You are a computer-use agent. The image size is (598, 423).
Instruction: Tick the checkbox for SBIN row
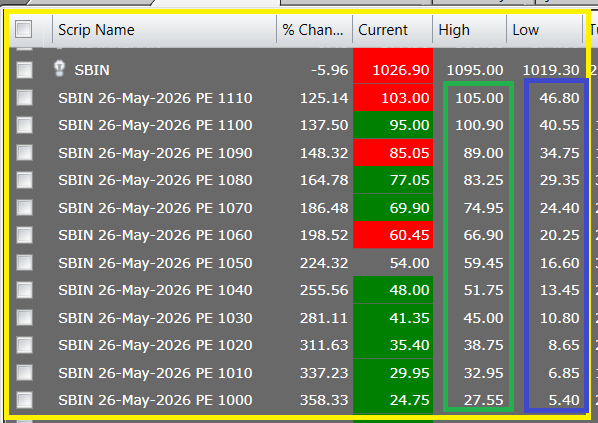click(24, 70)
